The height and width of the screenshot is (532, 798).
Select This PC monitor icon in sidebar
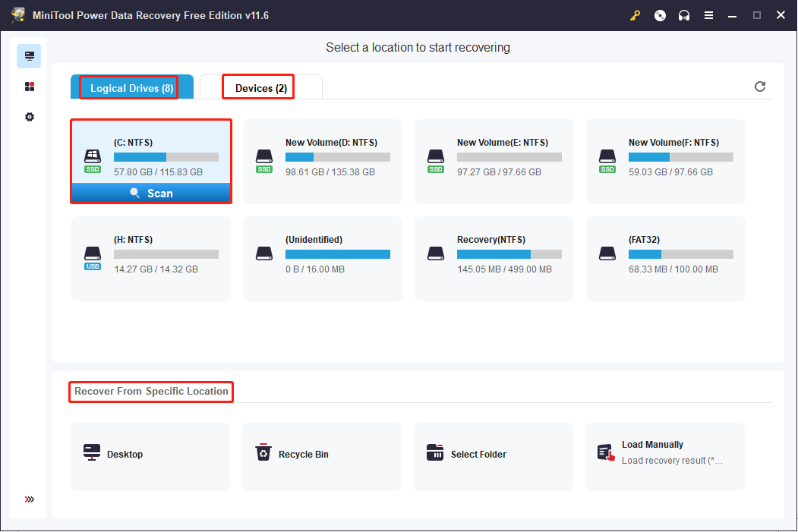point(29,56)
